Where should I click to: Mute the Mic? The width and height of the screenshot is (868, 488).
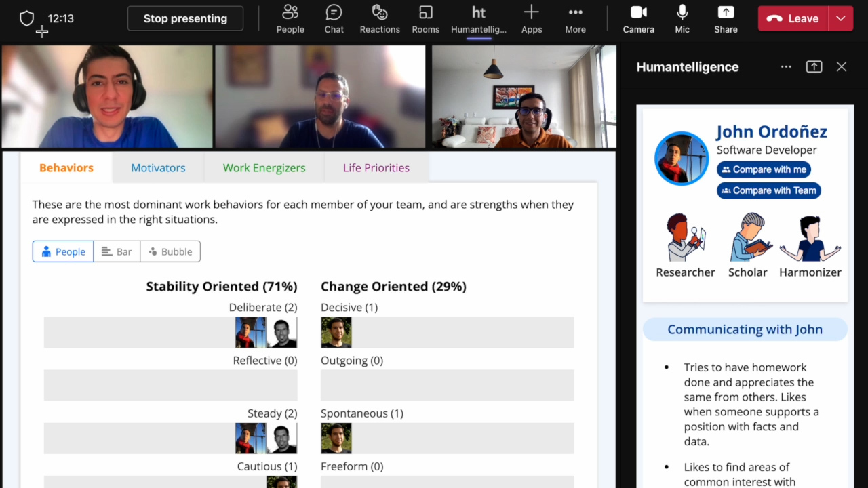[682, 19]
